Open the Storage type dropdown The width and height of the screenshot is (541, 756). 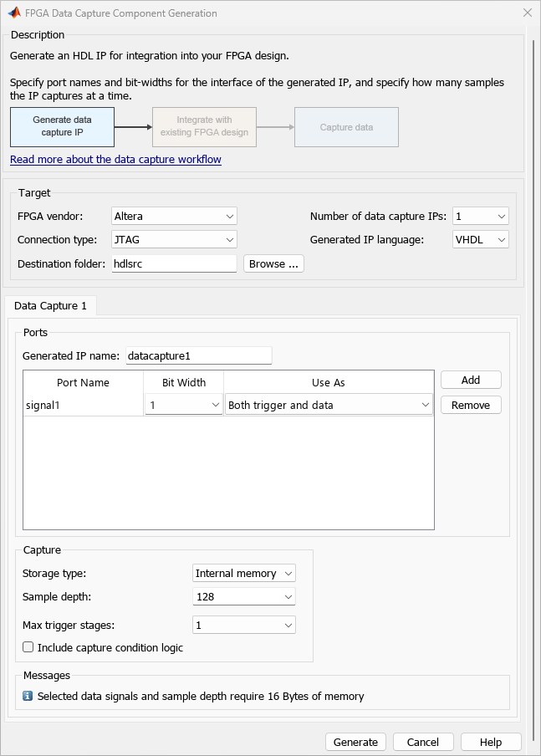[x=243, y=574]
